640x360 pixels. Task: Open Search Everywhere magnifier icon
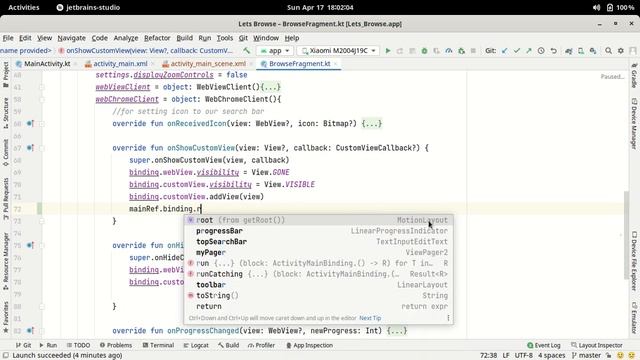608,51
